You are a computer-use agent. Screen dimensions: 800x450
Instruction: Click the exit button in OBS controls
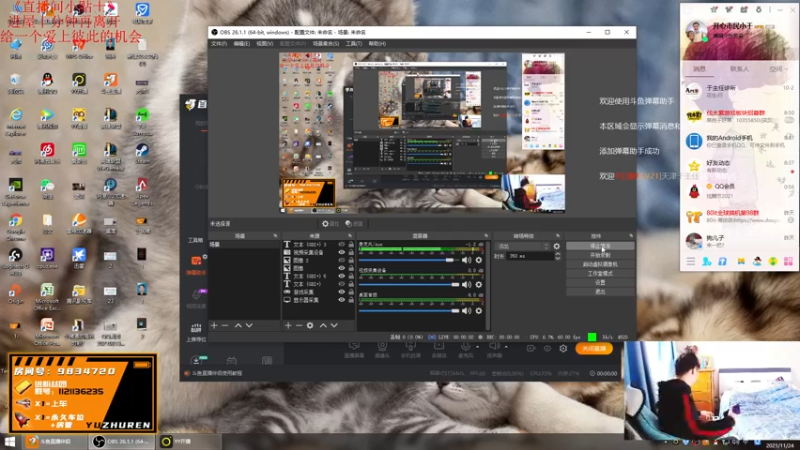[600, 291]
